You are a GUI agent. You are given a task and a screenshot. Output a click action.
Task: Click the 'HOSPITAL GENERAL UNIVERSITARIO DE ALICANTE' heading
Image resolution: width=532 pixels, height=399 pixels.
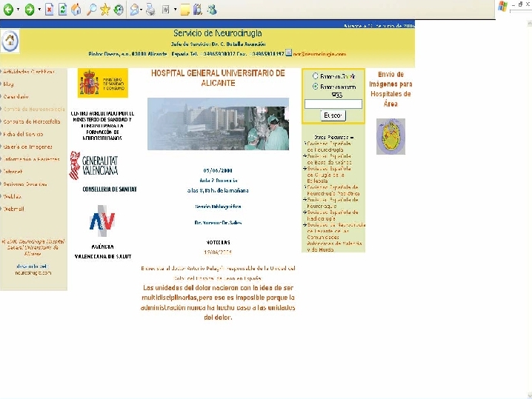(x=218, y=78)
